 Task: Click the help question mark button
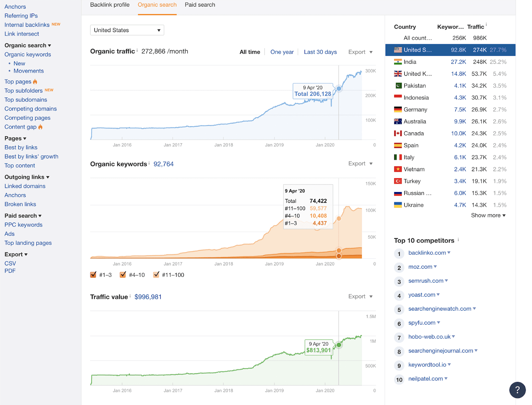tap(517, 390)
